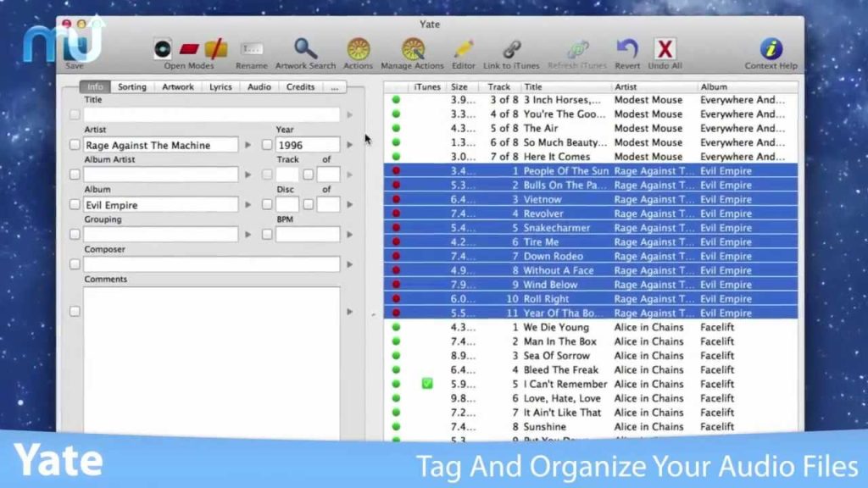
Task: Toggle the Grouping field checkbox
Action: coord(75,234)
